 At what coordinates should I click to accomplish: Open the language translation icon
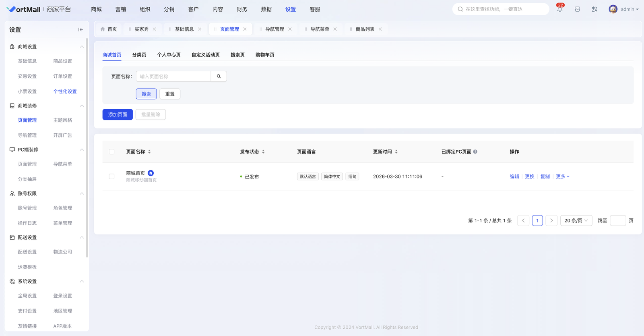[594, 9]
